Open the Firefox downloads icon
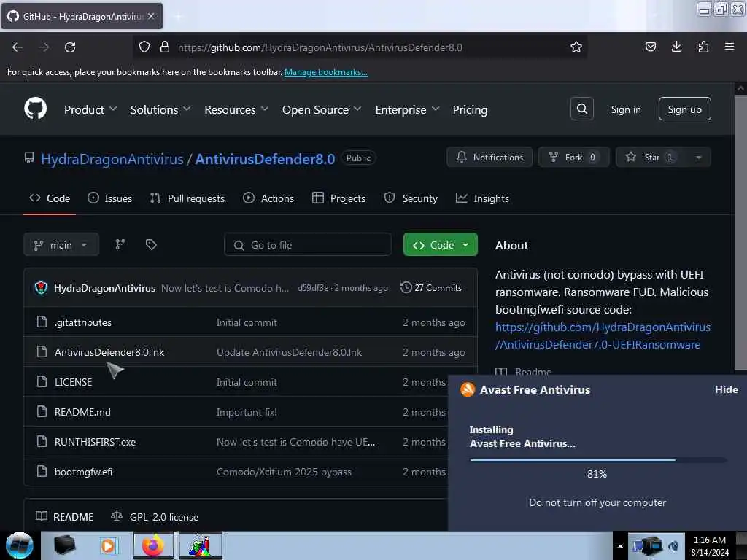This screenshot has height=560, width=747. point(676,47)
